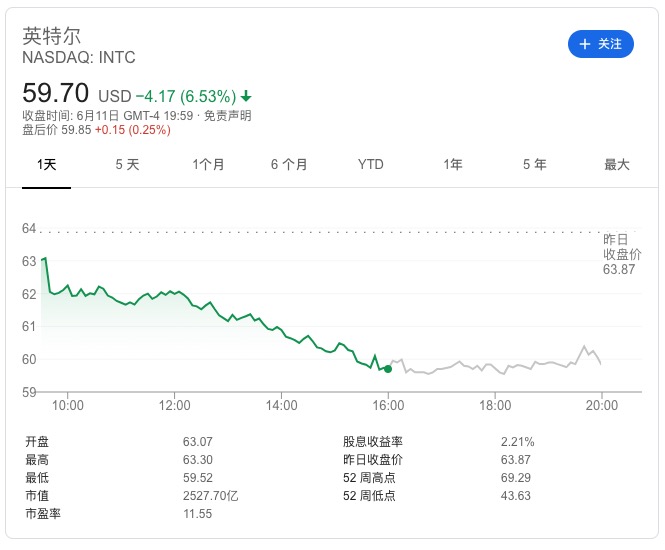Show the 1年 chart range
Image resolution: width=665 pixels, height=550 pixels.
point(453,165)
